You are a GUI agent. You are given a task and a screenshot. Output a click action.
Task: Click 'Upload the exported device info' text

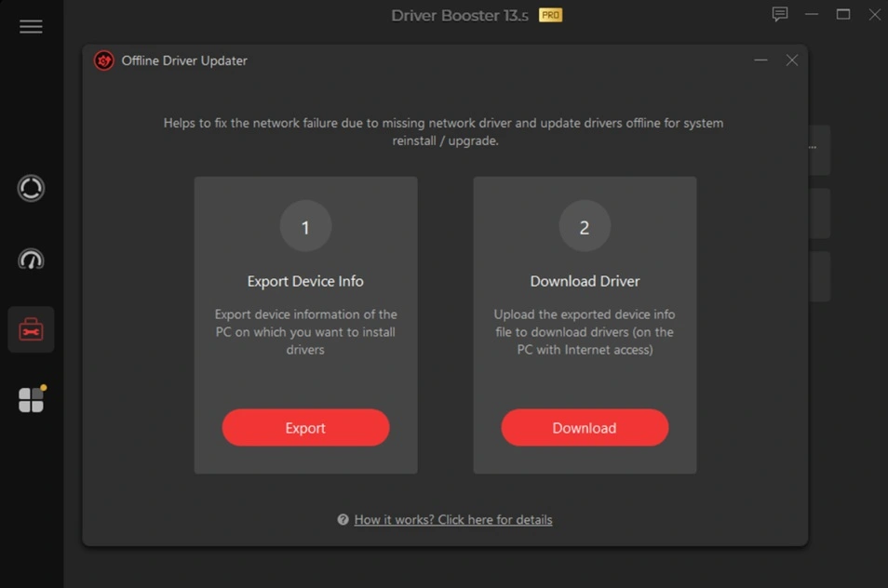coord(585,331)
